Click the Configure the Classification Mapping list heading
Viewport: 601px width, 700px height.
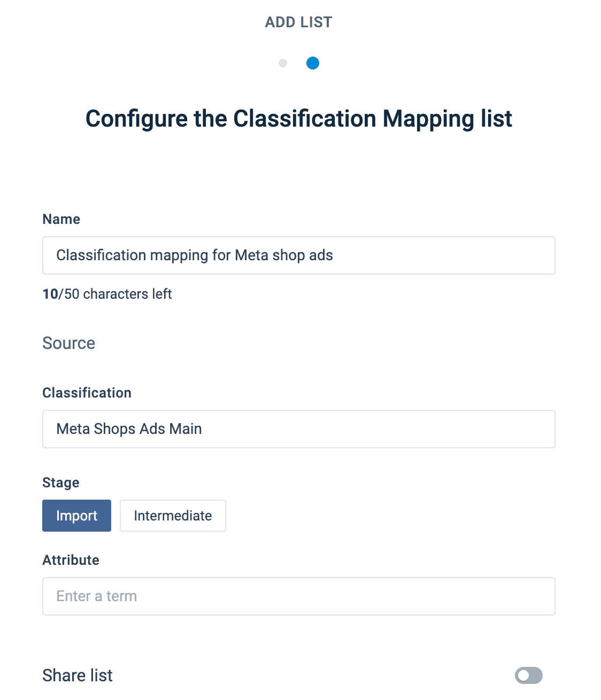point(298,119)
